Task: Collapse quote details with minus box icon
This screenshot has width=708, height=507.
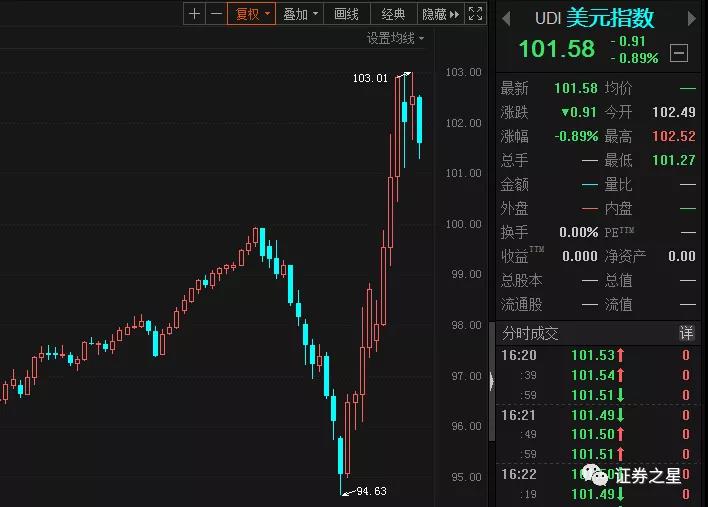Action: (x=679, y=53)
